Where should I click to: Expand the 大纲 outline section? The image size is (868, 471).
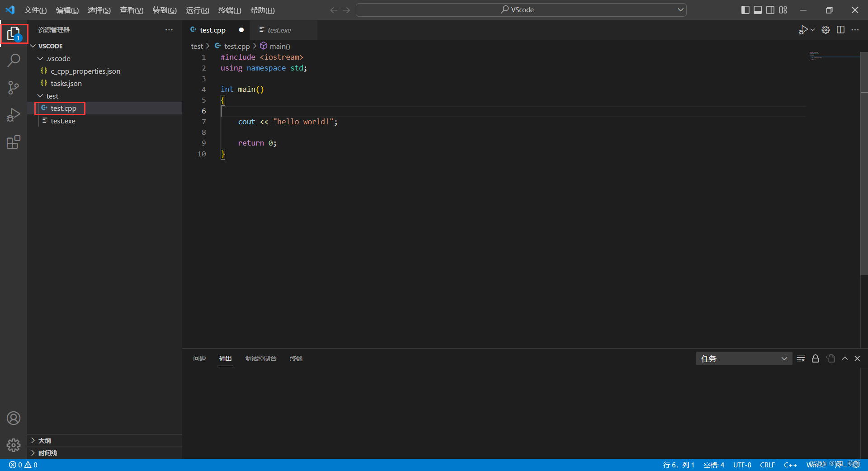coord(105,441)
